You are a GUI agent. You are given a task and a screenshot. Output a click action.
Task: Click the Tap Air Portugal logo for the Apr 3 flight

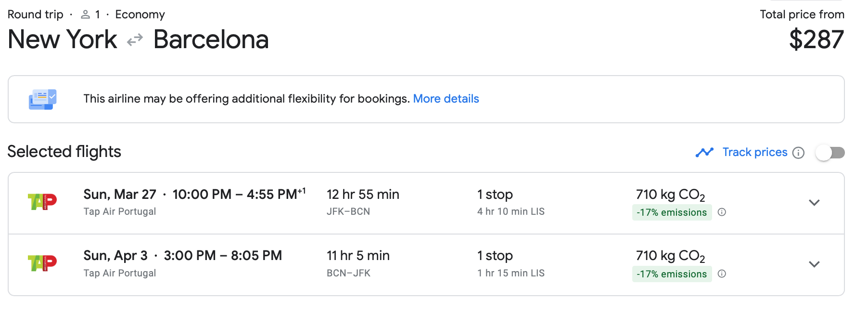pos(42,263)
